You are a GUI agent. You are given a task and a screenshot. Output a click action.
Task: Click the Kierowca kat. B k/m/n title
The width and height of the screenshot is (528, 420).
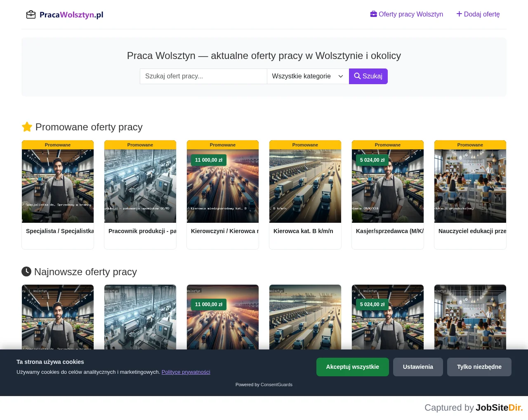[303, 231]
